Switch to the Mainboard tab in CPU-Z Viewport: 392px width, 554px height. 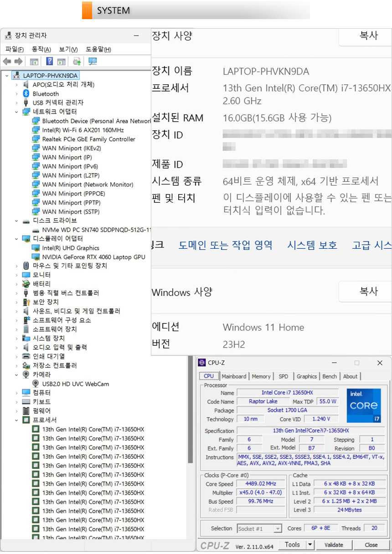click(234, 376)
